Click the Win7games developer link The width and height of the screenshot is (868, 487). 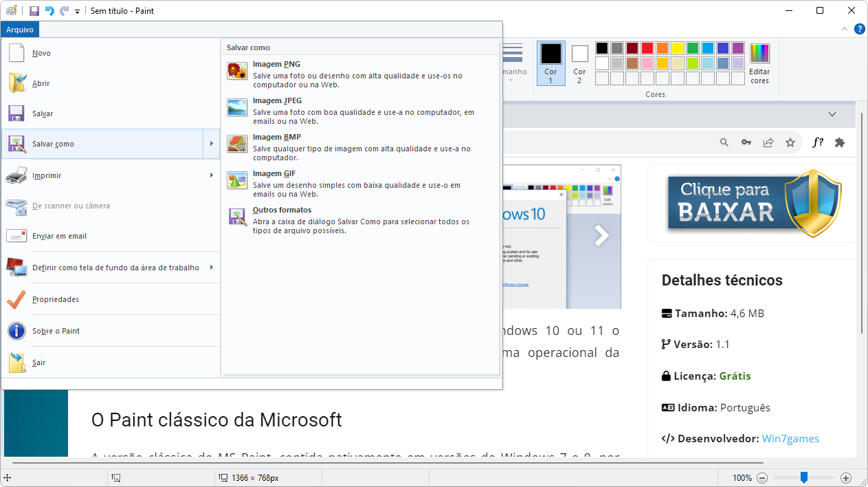[x=790, y=439]
